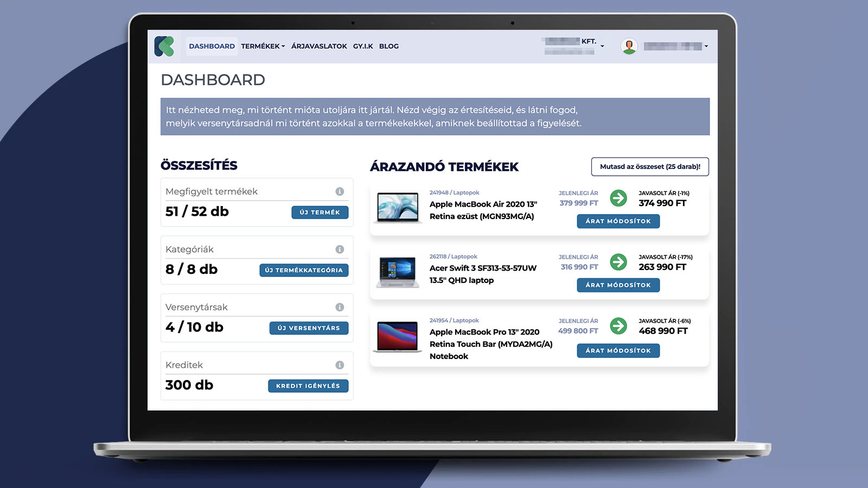Go to Árjavaslatok page
This screenshot has width=868, height=488.
[319, 46]
